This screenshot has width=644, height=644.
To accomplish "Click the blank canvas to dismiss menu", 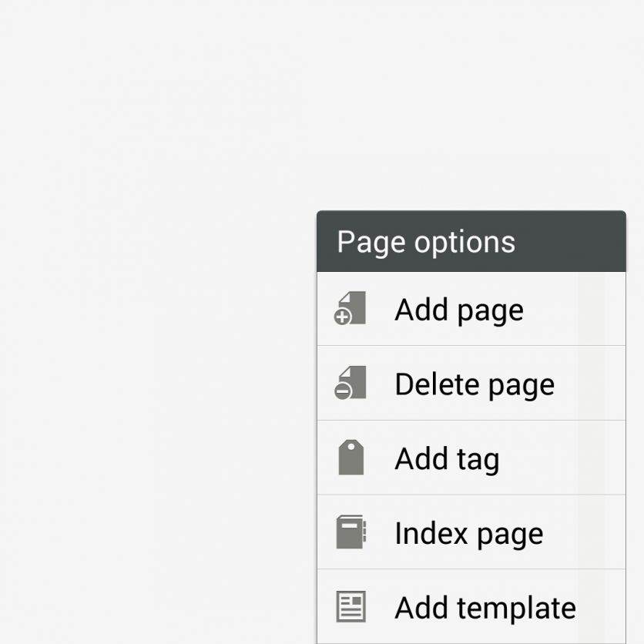I will click(154, 308).
